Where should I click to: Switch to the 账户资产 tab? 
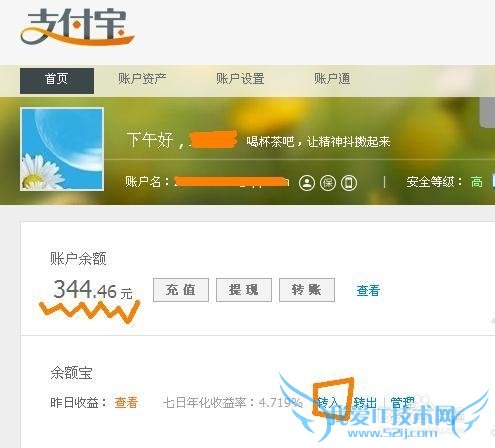coord(142,79)
